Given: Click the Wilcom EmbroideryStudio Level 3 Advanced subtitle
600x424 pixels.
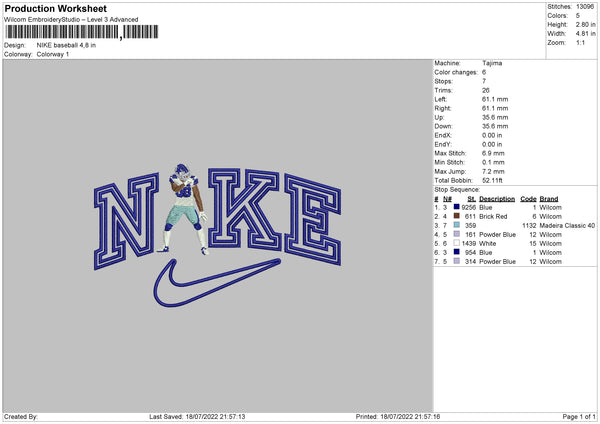Looking at the screenshot, I should click(x=71, y=20).
